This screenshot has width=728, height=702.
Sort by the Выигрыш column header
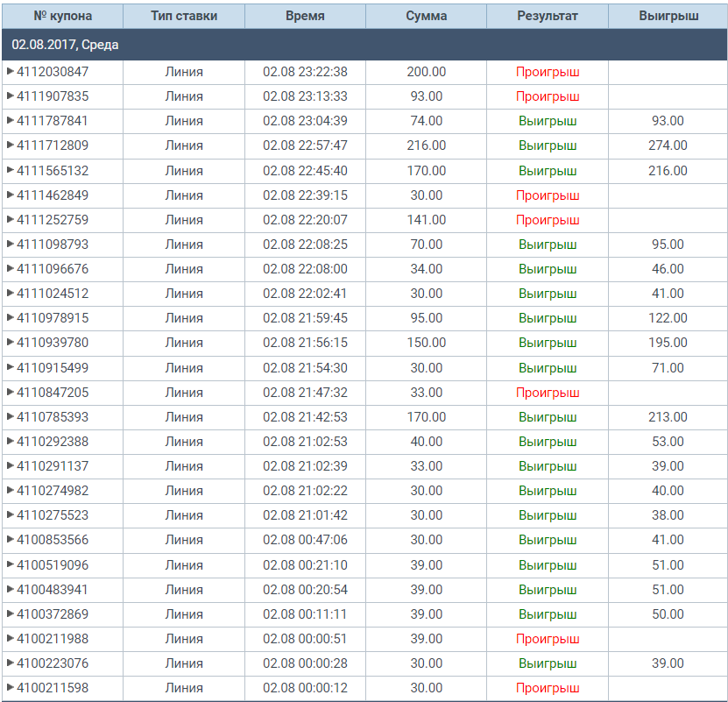coord(668,16)
